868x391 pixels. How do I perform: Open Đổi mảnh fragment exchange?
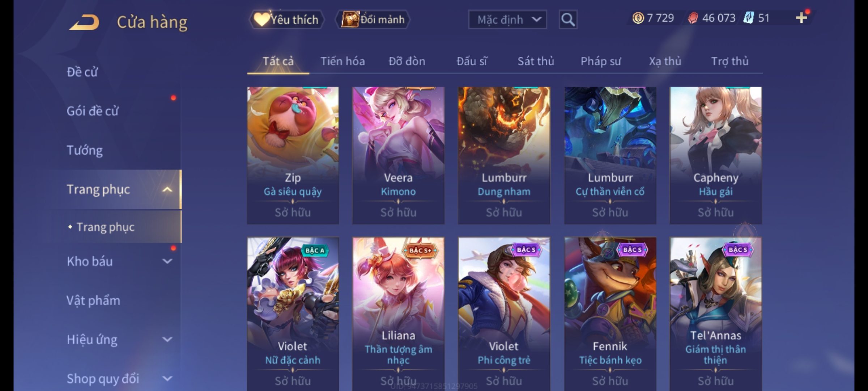[x=373, y=20]
